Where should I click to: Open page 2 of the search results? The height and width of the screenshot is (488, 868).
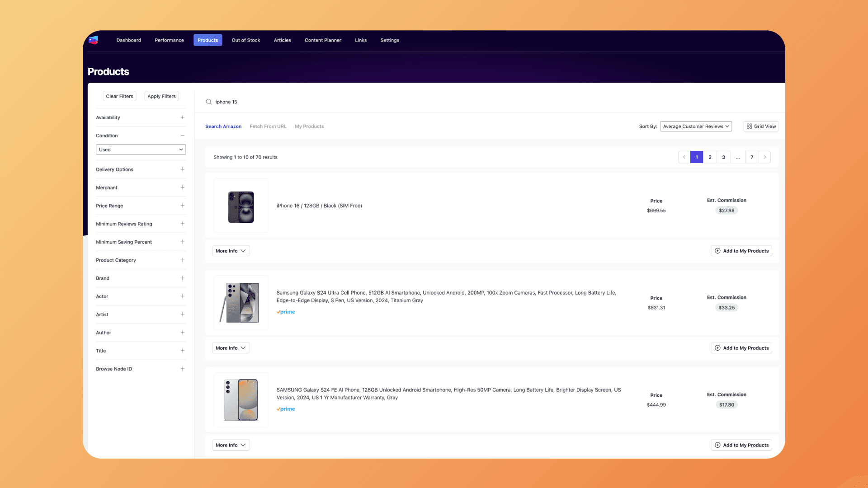tap(710, 157)
